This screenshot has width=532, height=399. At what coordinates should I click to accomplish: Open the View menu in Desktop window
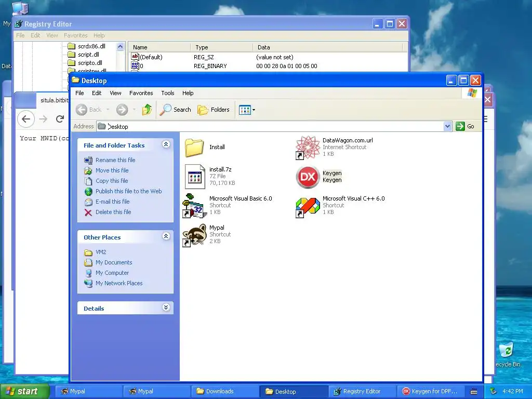(115, 93)
